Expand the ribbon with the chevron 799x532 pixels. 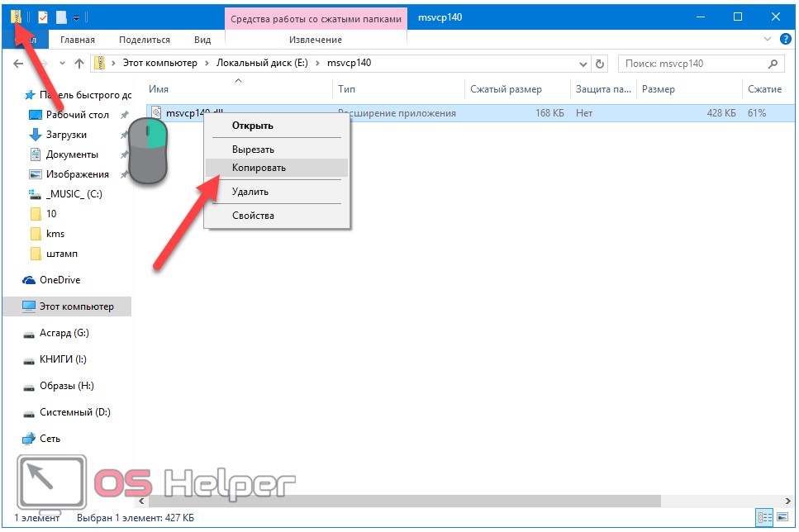point(767,39)
